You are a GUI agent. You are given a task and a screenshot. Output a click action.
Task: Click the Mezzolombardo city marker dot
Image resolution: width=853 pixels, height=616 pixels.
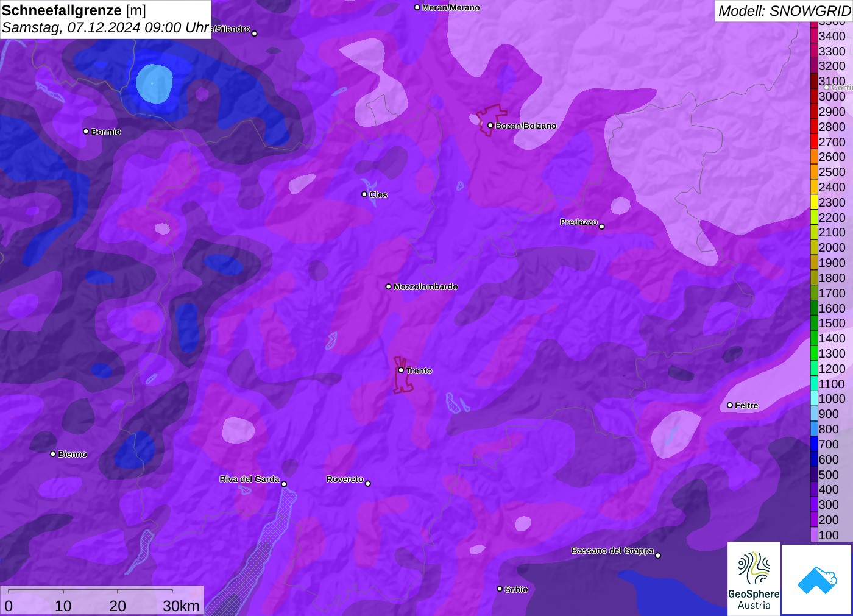point(388,286)
